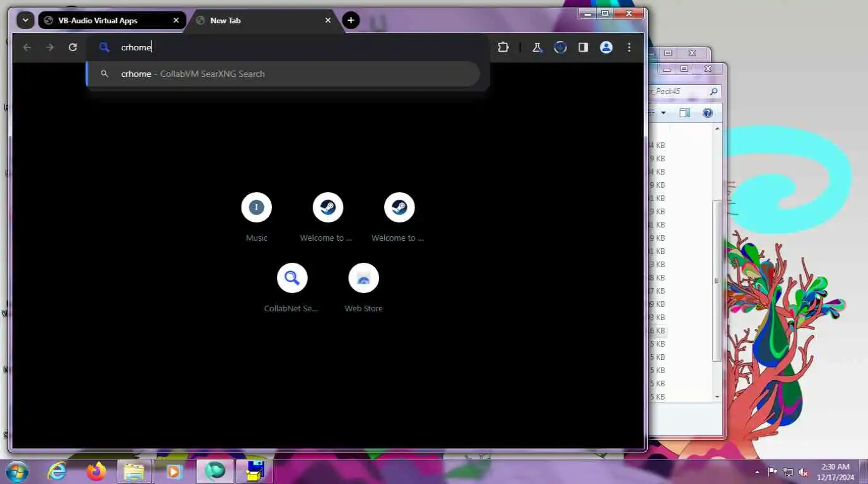Open the browser three-dot menu
The width and height of the screenshot is (868, 484).
(629, 47)
